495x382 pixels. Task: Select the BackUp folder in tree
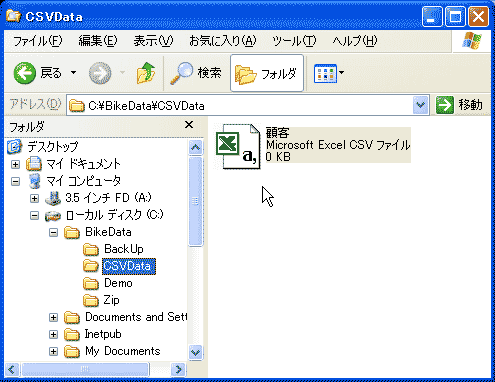[124, 249]
